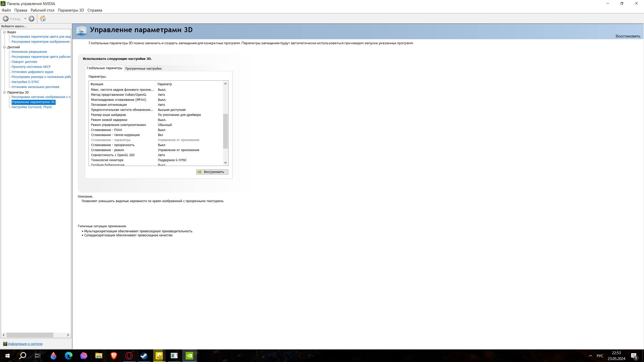
Task: Open Steam from the taskbar
Action: [x=144, y=356]
